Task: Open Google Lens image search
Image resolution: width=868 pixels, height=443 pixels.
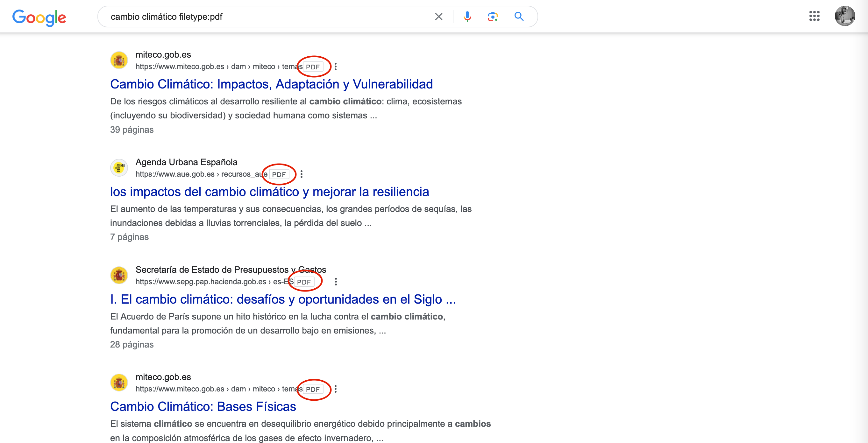Action: pos(493,16)
